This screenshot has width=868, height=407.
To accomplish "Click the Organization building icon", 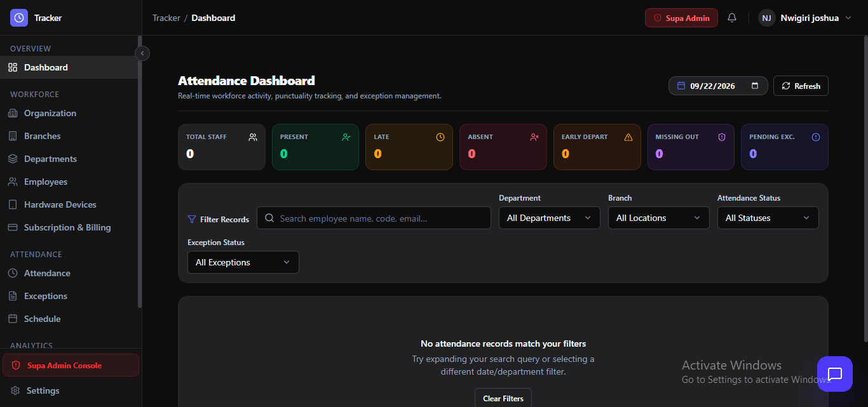I will tap(13, 113).
